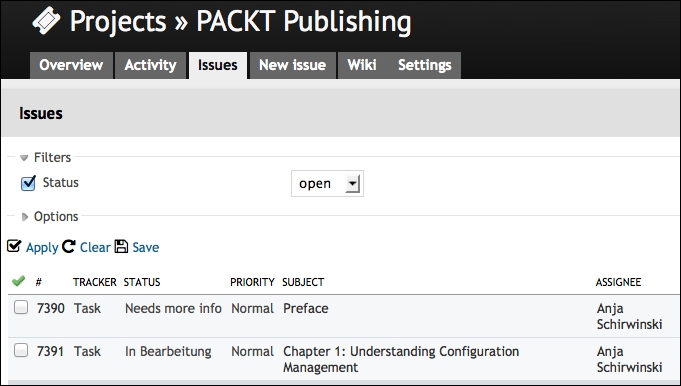Go to the Wiki tab
This screenshot has height=386, width=681.
(x=362, y=65)
